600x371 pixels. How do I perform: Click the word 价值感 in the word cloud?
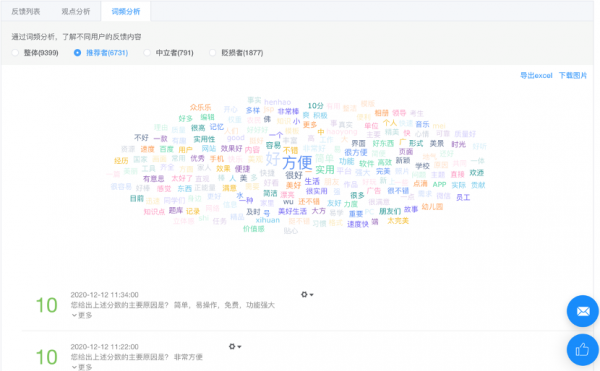(x=254, y=229)
